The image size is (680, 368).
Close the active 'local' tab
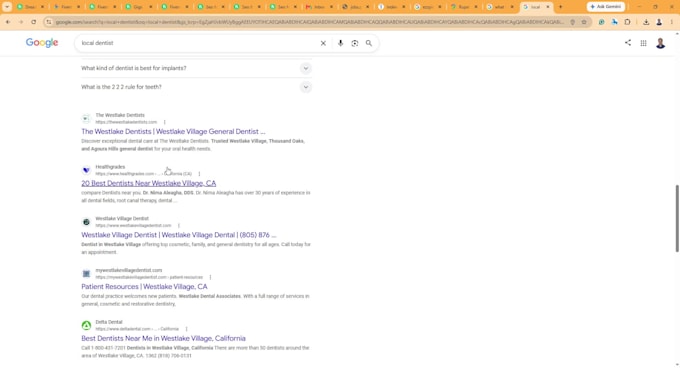click(x=548, y=7)
